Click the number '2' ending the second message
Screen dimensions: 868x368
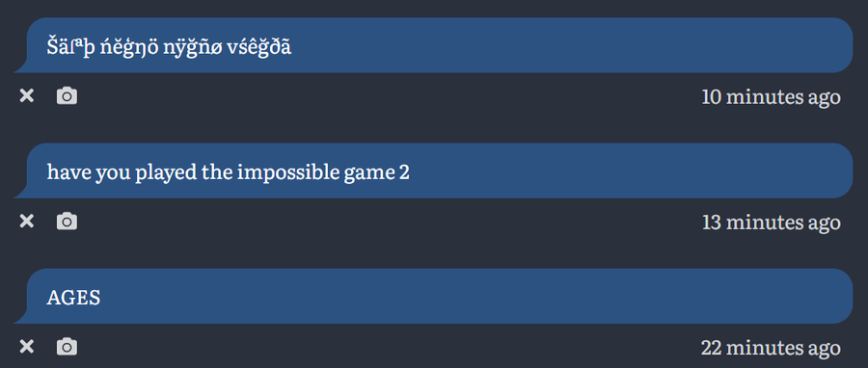[x=404, y=173]
